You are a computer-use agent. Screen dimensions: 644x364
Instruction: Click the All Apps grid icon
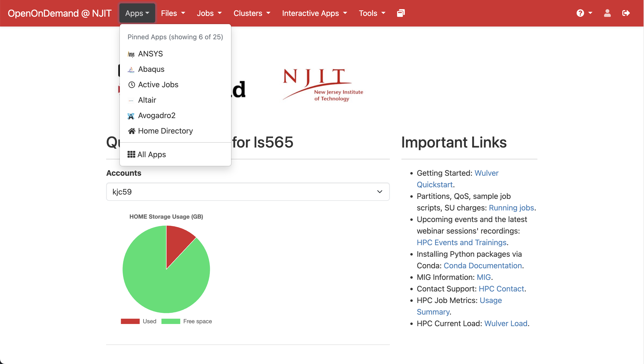pyautogui.click(x=131, y=155)
